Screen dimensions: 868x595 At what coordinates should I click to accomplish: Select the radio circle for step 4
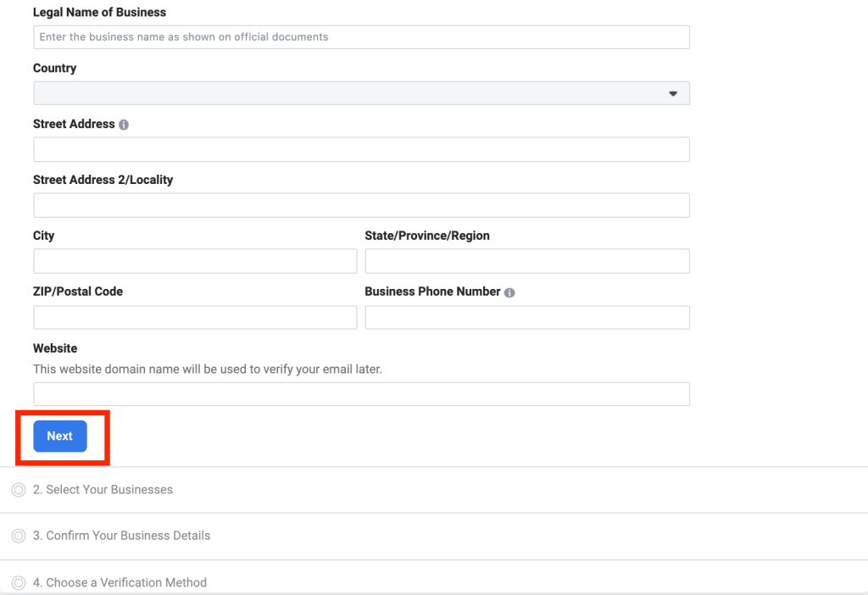[19, 582]
